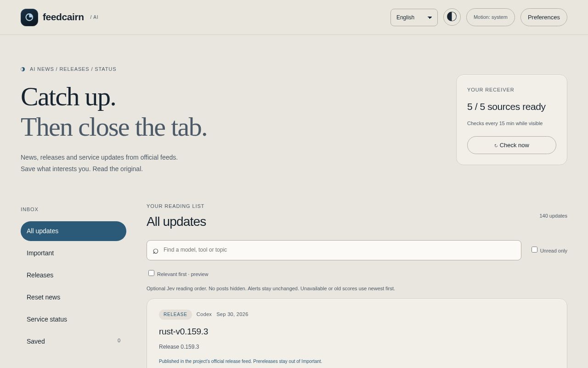Click the RELEASE badge on the Codex card
Image resolution: width=588 pixels, height=368 pixels.
tap(175, 315)
